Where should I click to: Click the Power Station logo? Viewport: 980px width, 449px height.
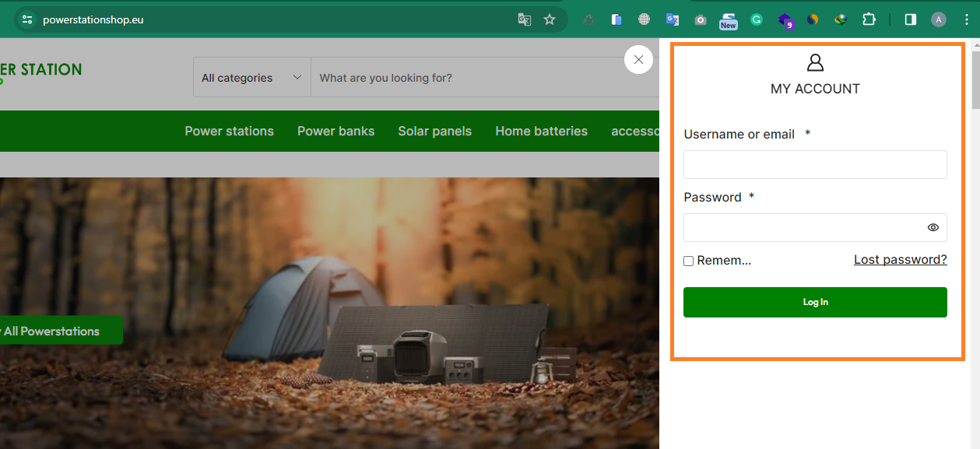40,71
